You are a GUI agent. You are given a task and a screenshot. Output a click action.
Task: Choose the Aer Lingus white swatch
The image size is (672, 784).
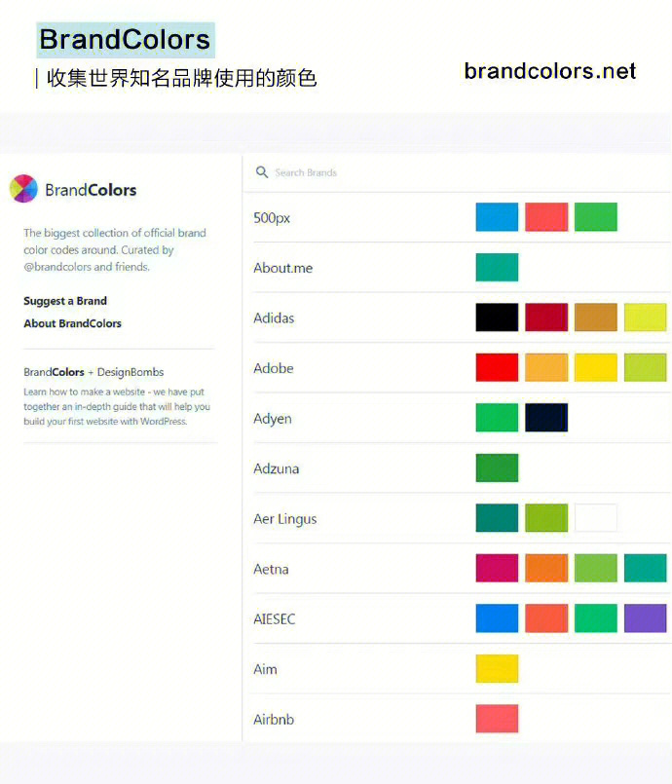596,518
